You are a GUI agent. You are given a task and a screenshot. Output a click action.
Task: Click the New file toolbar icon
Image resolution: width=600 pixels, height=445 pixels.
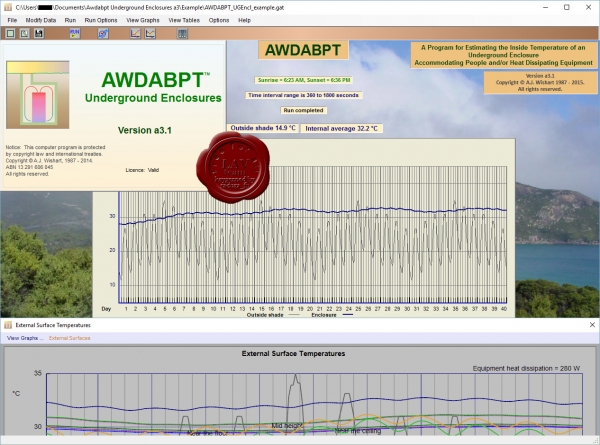(10, 34)
